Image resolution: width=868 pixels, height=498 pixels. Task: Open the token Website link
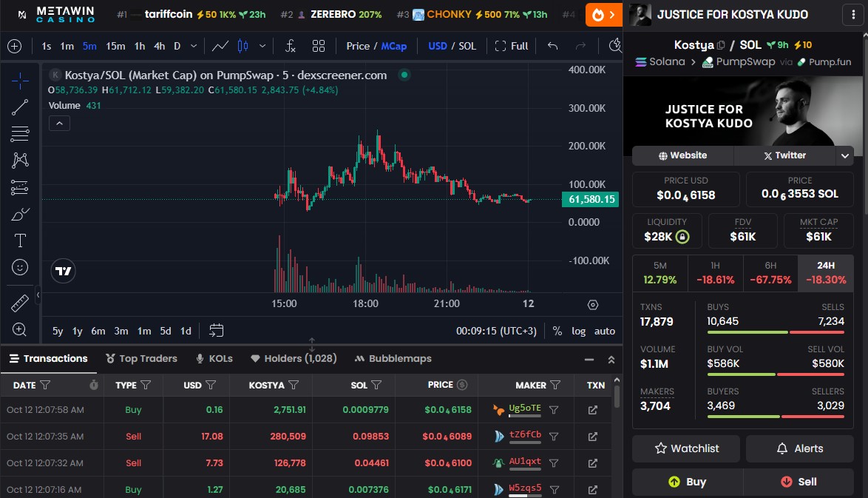pyautogui.click(x=682, y=155)
